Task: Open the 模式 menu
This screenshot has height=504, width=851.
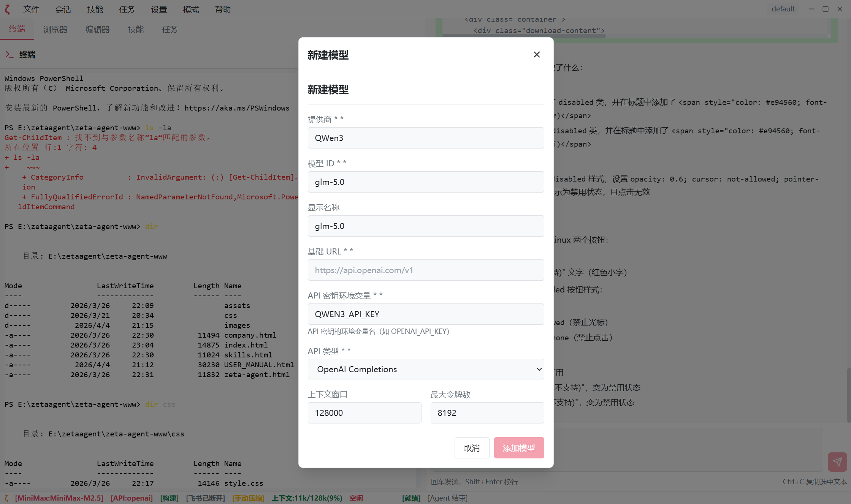Action: 191,9
